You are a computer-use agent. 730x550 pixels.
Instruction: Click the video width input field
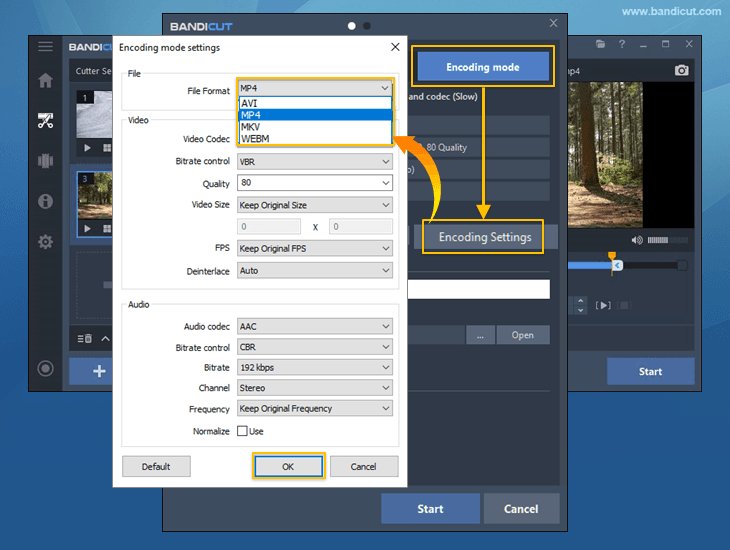click(x=269, y=227)
